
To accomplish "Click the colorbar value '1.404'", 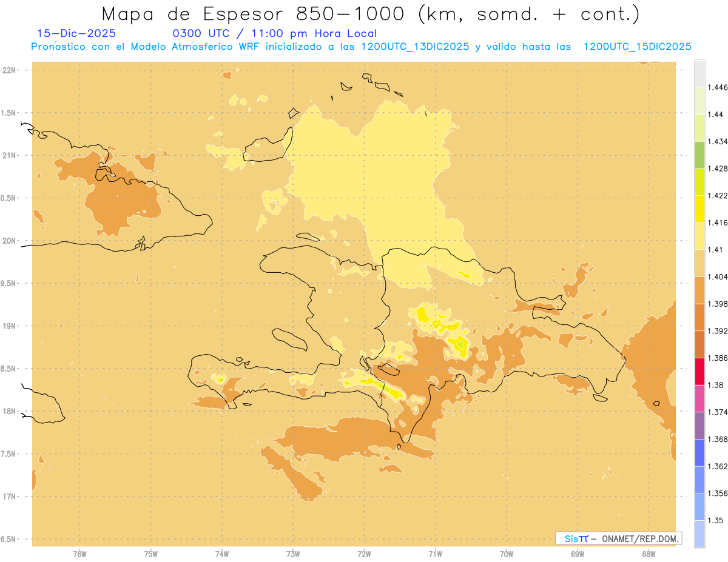I will tap(717, 277).
